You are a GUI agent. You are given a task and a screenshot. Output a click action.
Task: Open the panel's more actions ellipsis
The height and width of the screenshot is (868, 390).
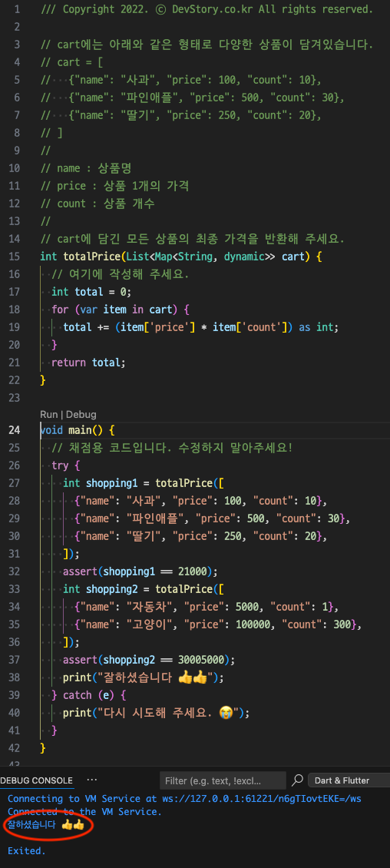92,780
